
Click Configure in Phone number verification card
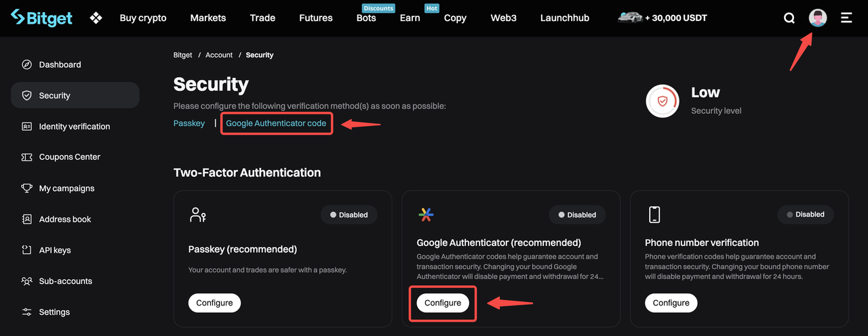pos(671,303)
